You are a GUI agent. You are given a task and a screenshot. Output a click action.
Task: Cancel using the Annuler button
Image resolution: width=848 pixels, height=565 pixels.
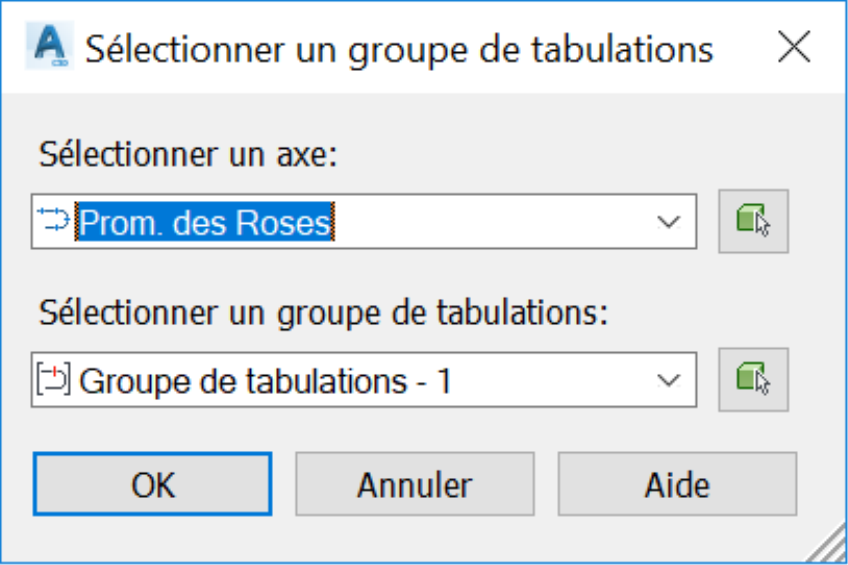[x=415, y=484]
